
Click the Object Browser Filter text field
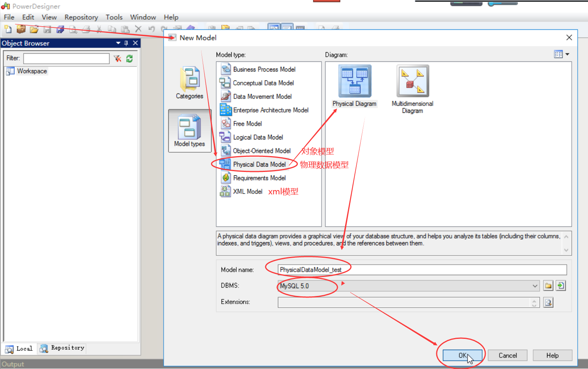(66, 58)
